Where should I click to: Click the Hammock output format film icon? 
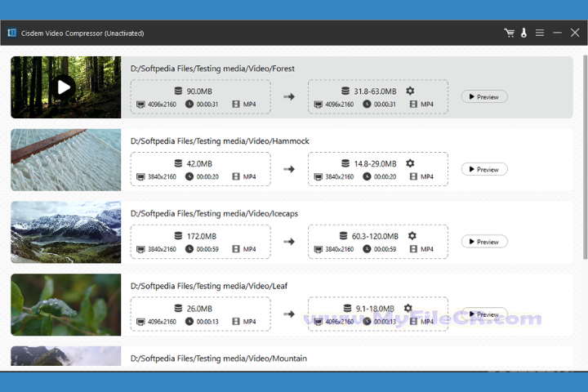point(413,176)
